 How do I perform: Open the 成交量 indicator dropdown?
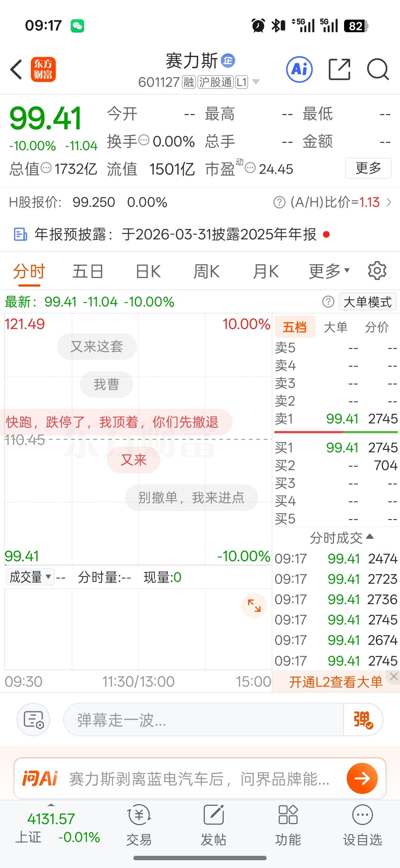click(x=30, y=577)
